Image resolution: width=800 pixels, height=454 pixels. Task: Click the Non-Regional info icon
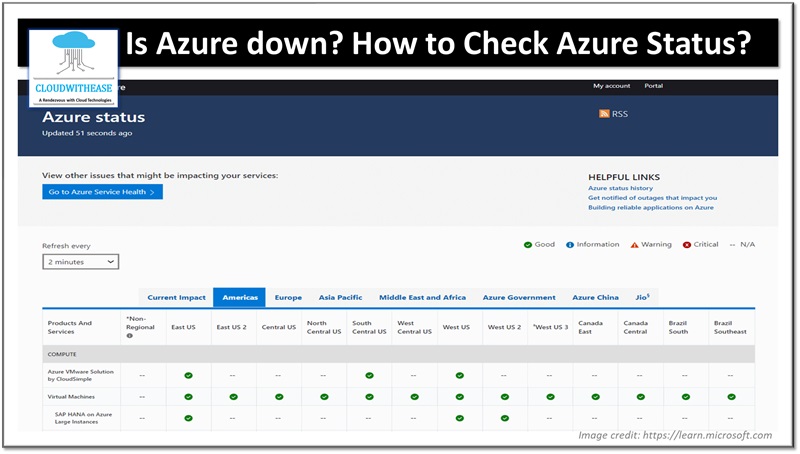point(130,336)
